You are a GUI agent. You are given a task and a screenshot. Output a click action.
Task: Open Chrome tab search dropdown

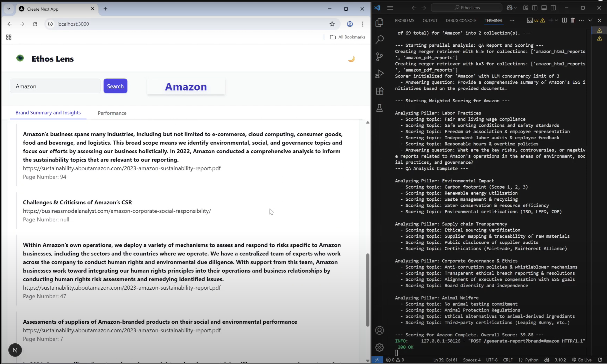coord(9,9)
